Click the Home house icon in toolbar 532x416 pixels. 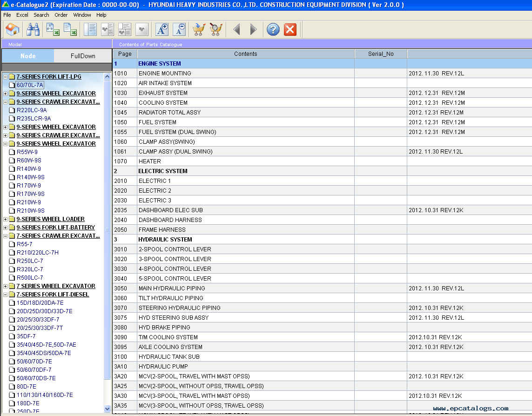[x=12, y=29]
